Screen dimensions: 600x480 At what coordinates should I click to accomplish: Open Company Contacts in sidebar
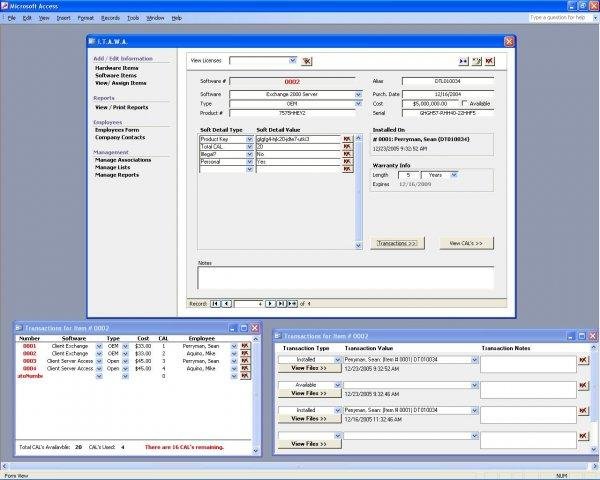pyautogui.click(x=120, y=137)
